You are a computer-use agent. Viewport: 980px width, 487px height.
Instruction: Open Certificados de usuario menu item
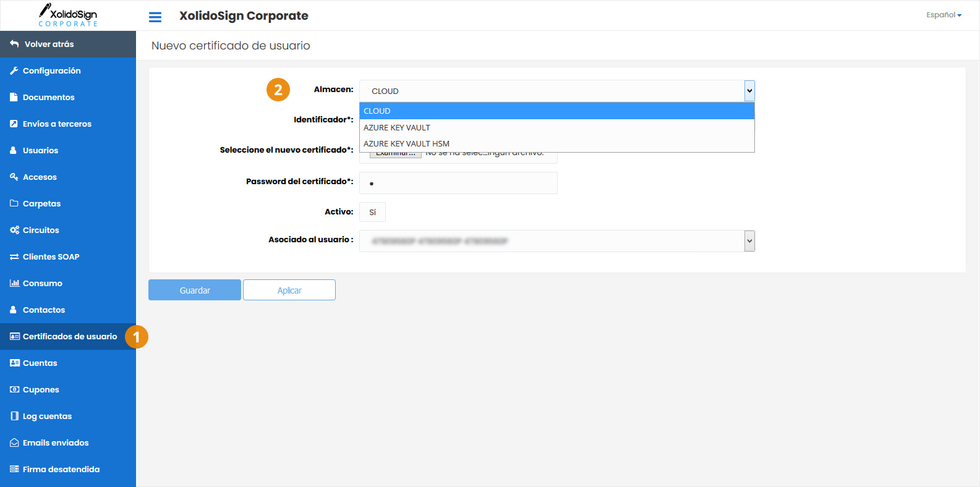coord(69,337)
